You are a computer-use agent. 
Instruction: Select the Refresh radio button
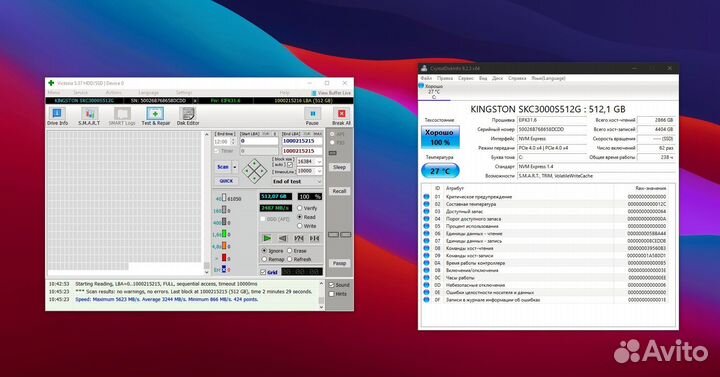(290, 259)
